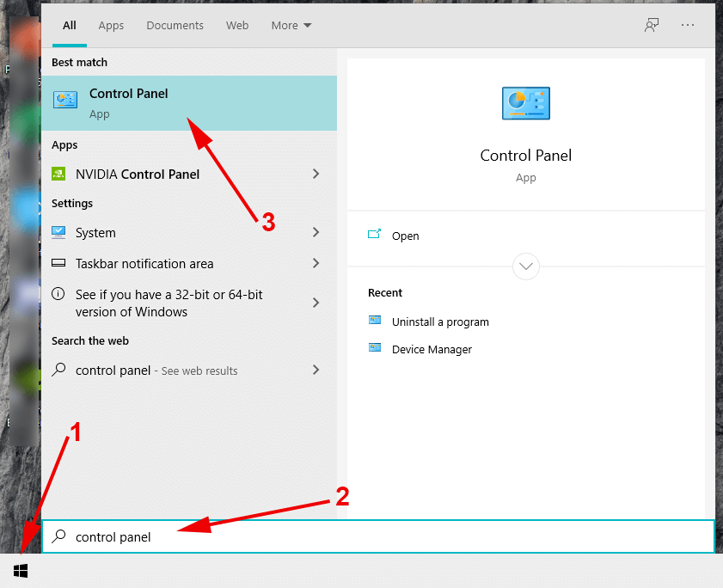Select NVIDIA Control Panel app result
Image resolution: width=723 pixels, height=588 pixels.
(189, 174)
